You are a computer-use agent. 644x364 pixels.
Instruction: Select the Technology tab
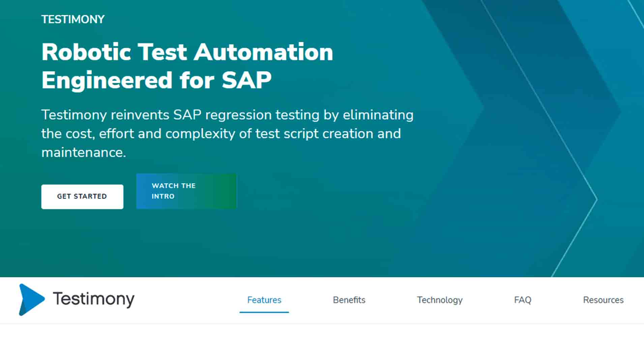440,300
